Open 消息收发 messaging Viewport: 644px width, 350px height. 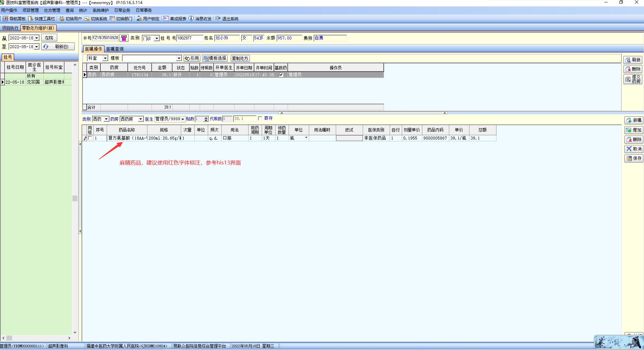[200, 19]
